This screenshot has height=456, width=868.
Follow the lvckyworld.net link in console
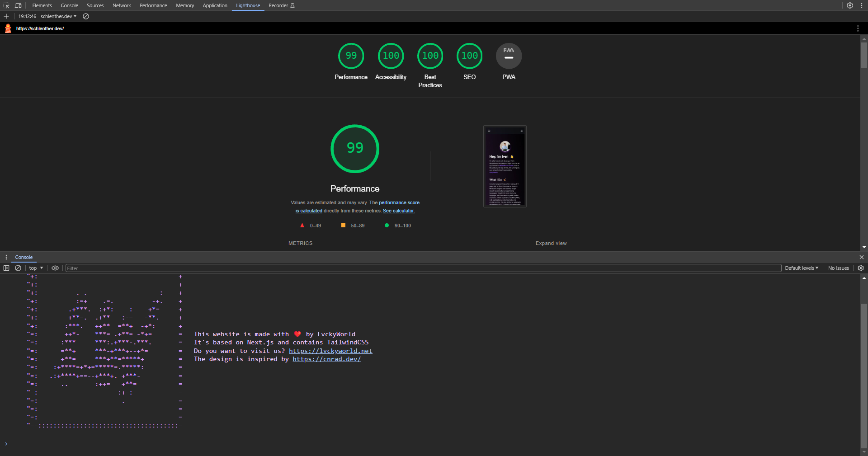click(330, 351)
